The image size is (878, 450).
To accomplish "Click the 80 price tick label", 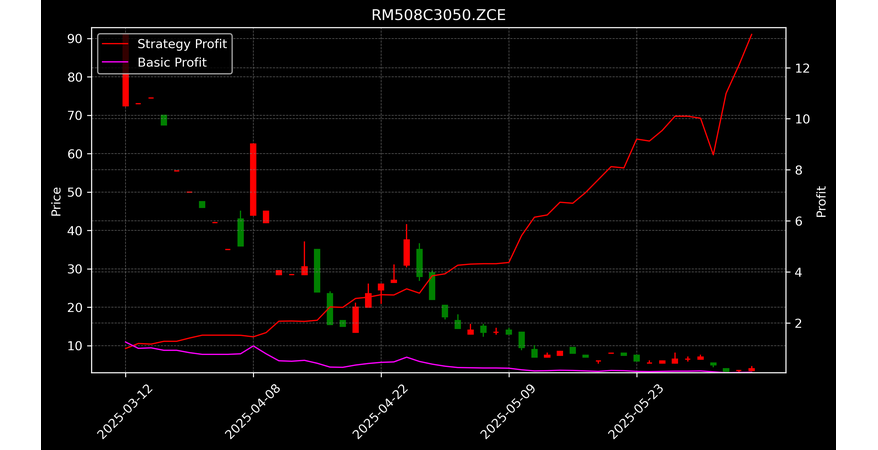I will [x=76, y=77].
